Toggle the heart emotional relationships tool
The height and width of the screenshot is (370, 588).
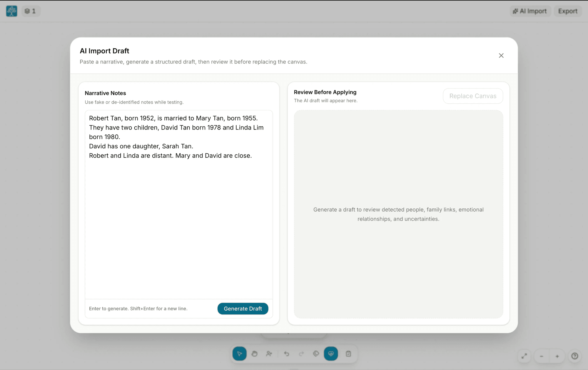click(331, 354)
